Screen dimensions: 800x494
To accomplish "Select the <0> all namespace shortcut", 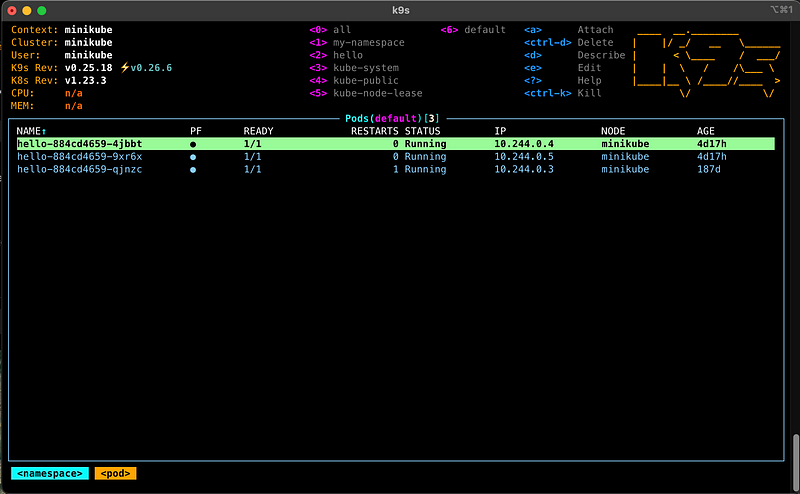I will click(x=330, y=30).
